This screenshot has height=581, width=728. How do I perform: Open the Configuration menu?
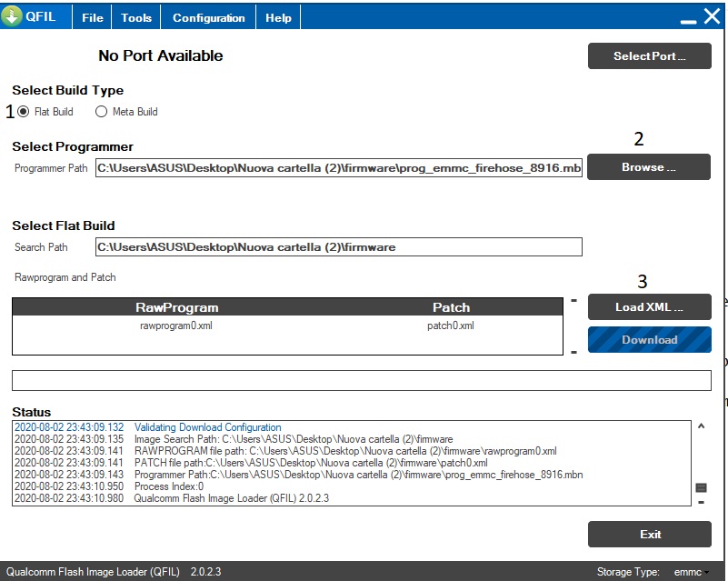208,17
